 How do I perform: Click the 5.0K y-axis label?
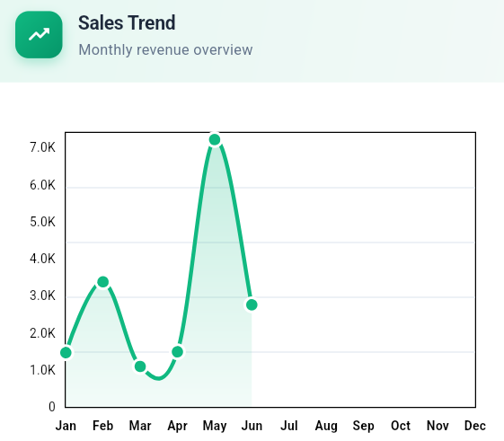(x=42, y=222)
